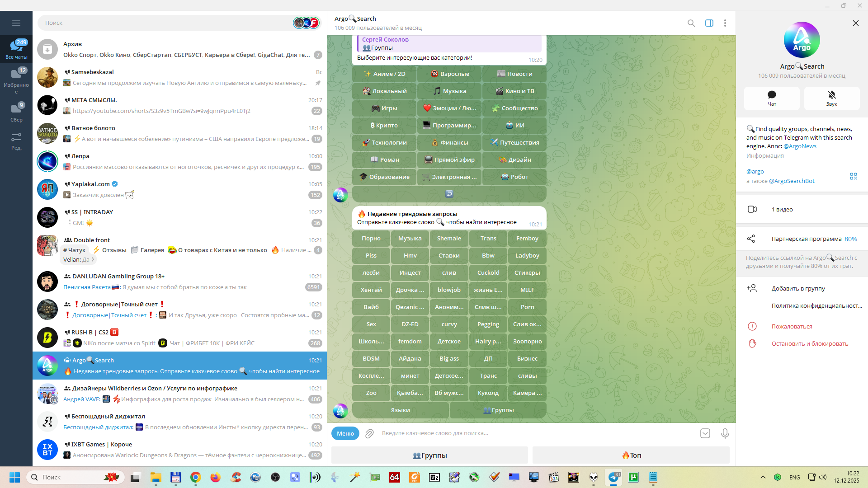This screenshot has width=868, height=488.
Task: Click the Чат button in profile
Action: (772, 98)
